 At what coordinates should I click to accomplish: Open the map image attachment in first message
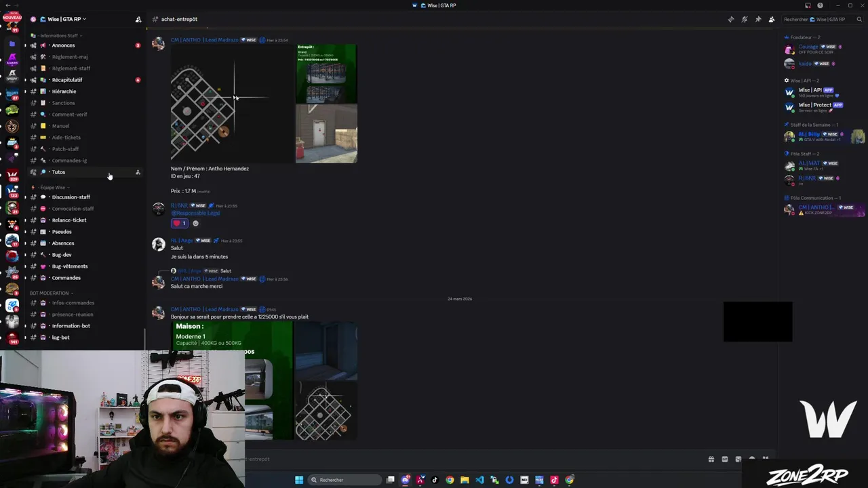[232, 104]
